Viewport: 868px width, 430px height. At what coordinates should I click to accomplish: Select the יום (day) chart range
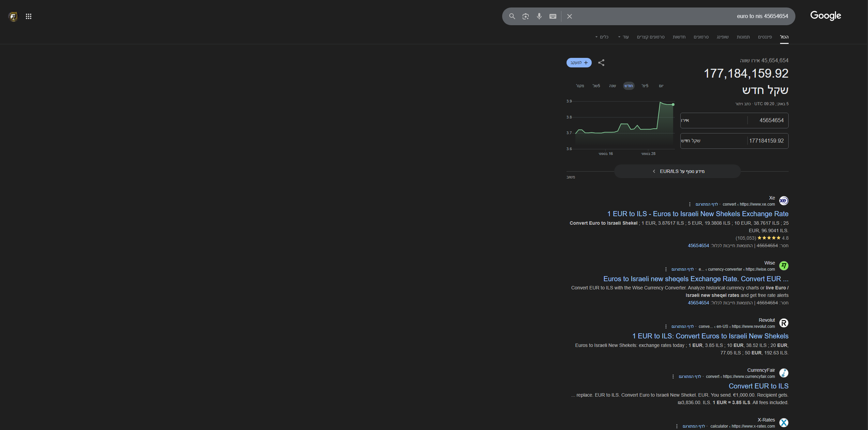tap(661, 85)
